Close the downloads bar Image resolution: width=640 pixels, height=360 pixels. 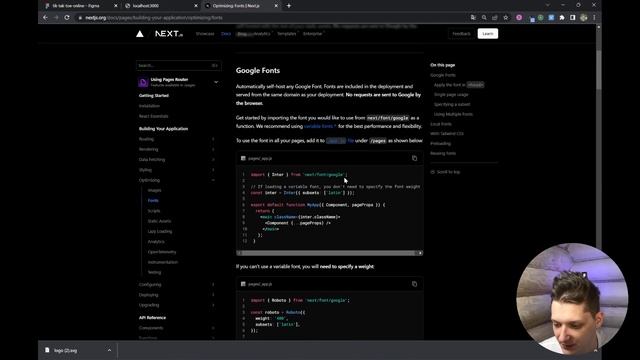(595, 350)
